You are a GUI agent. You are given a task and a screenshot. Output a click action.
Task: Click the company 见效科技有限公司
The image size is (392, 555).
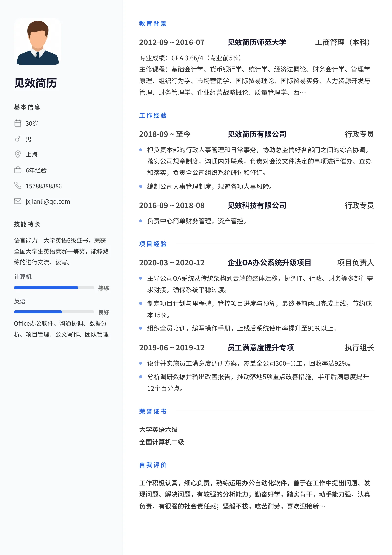tap(257, 205)
